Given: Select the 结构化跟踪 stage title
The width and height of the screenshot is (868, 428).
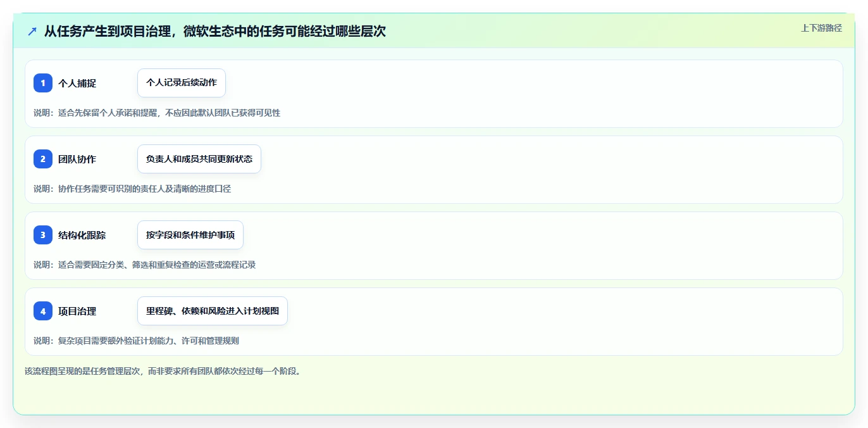Looking at the screenshot, I should click(82, 235).
